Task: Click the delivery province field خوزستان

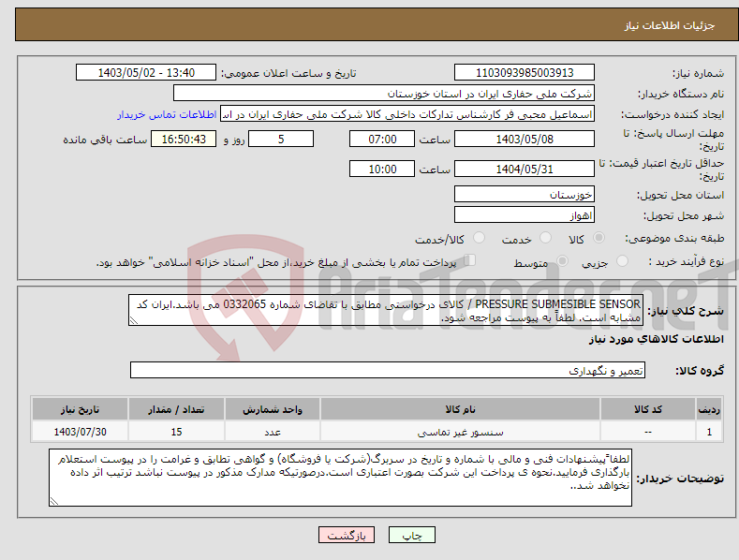Action: click(x=525, y=194)
